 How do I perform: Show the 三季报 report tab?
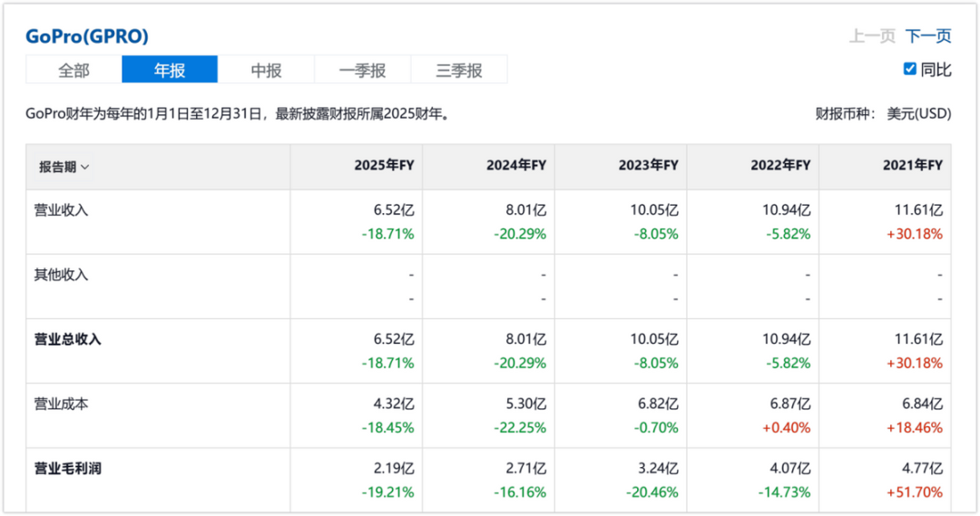(458, 70)
